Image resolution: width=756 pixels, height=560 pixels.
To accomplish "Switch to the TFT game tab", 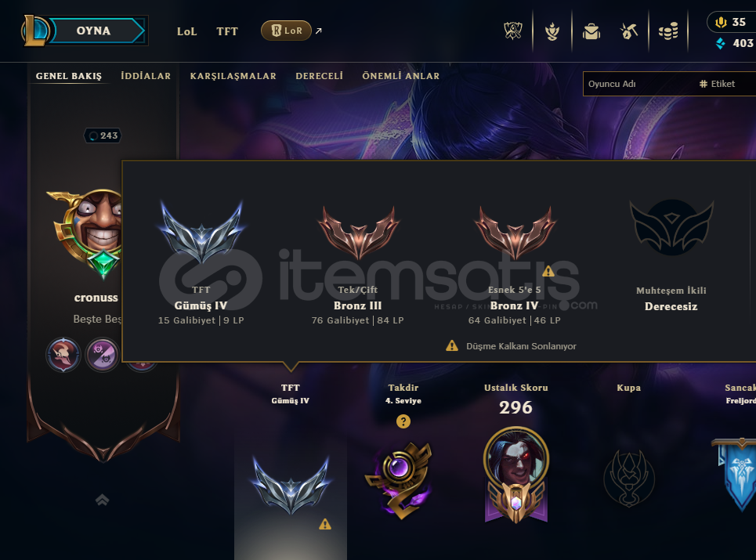I will (x=227, y=31).
